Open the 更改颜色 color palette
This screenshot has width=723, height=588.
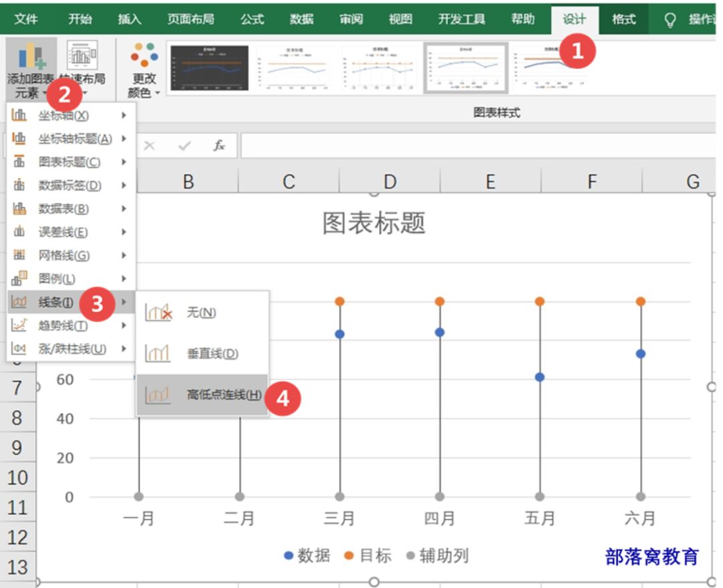tap(144, 70)
